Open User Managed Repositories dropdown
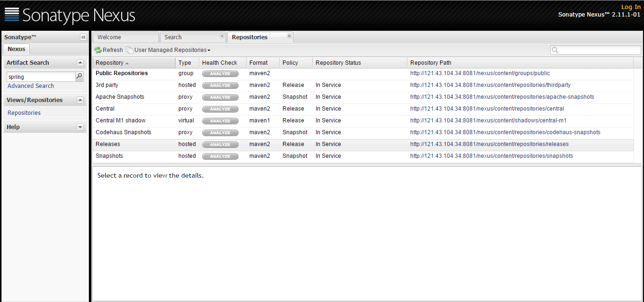Image resolution: width=644 pixels, height=302 pixels. [168, 50]
